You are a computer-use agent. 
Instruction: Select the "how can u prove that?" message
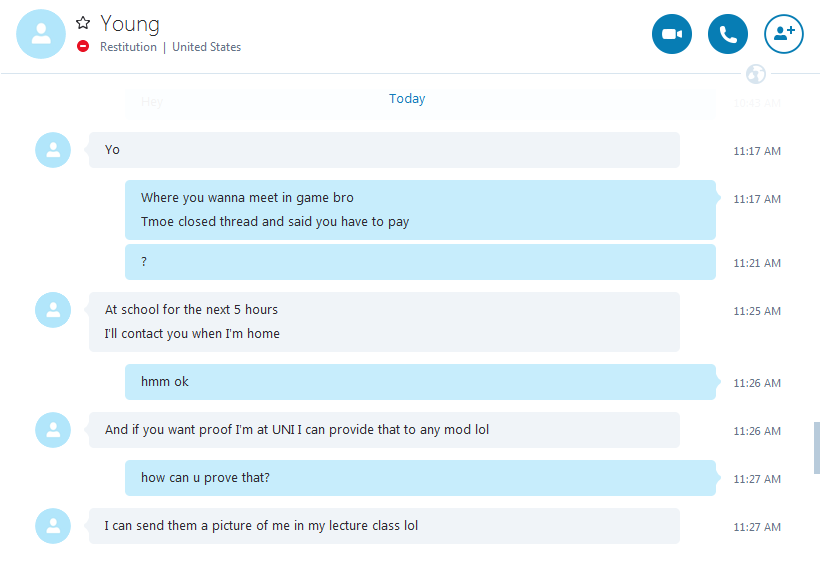[x=420, y=478]
